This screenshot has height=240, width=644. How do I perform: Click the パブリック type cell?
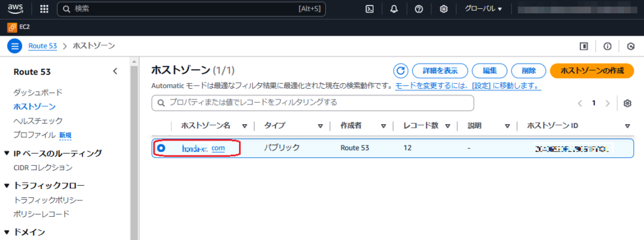click(282, 147)
